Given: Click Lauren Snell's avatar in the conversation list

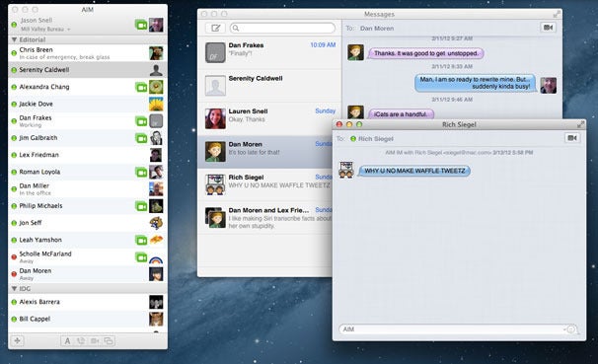Looking at the screenshot, I should 215,118.
